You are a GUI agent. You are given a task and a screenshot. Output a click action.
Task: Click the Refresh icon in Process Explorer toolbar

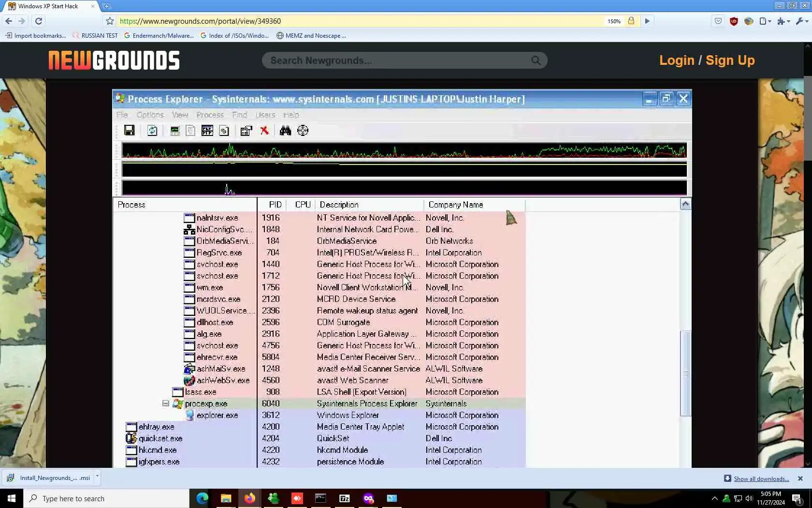[x=152, y=130]
